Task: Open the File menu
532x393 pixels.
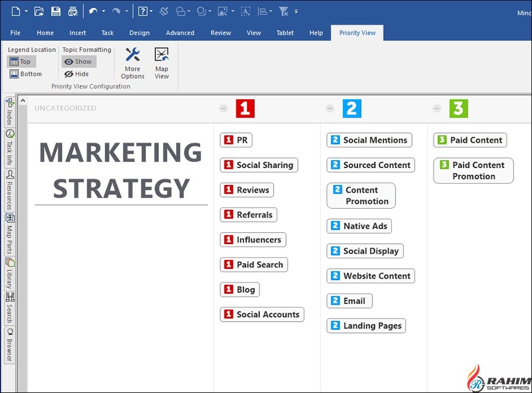Action: point(15,33)
